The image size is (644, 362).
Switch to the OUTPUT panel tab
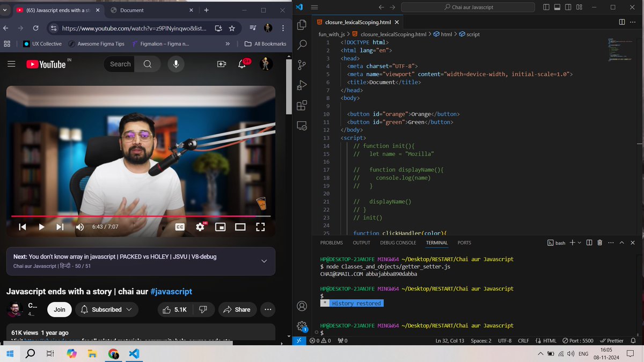coord(361,242)
